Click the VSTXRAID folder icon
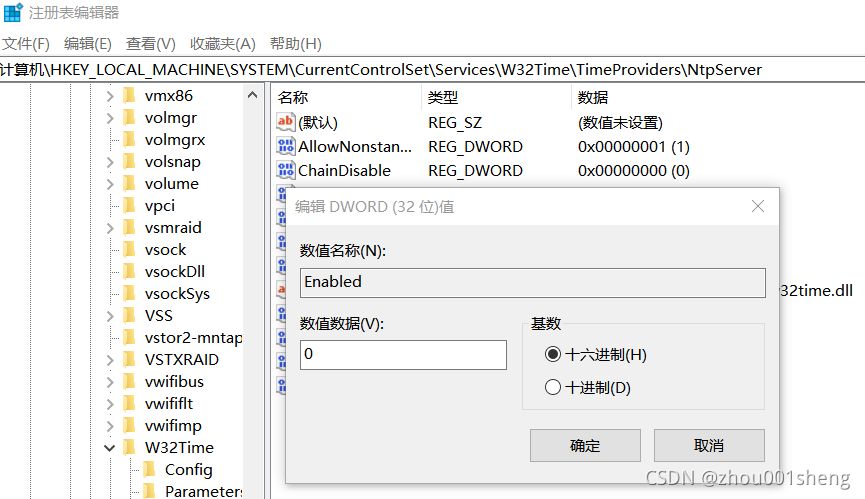Image resolution: width=865 pixels, height=499 pixels. click(130, 360)
